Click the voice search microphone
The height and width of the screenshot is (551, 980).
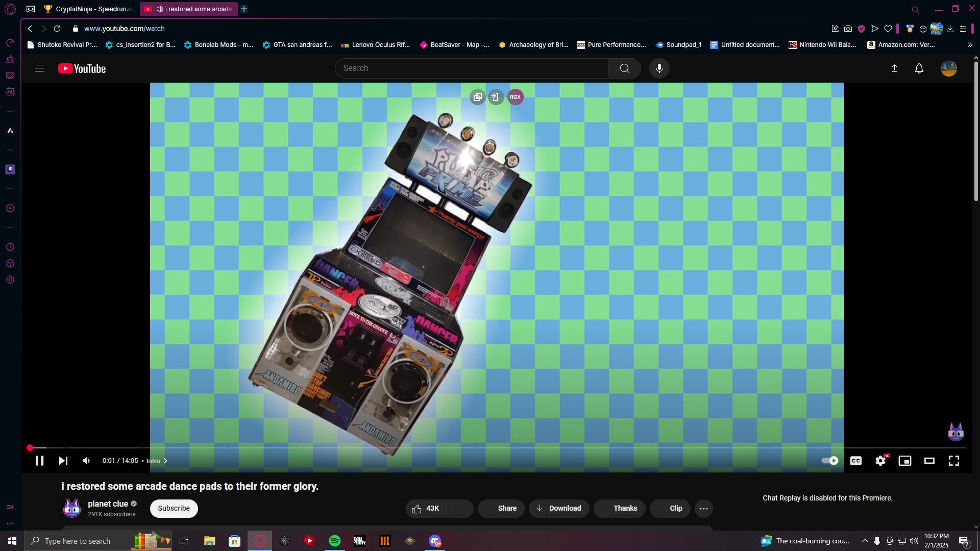click(659, 68)
